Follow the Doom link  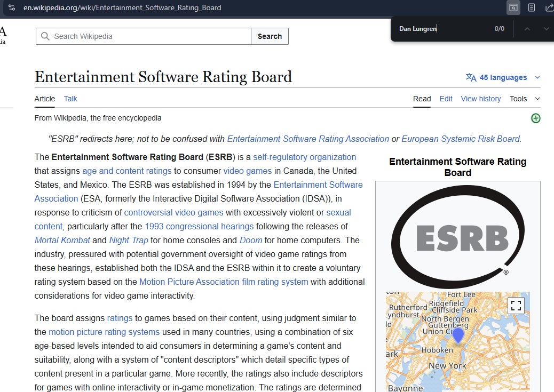click(x=251, y=240)
